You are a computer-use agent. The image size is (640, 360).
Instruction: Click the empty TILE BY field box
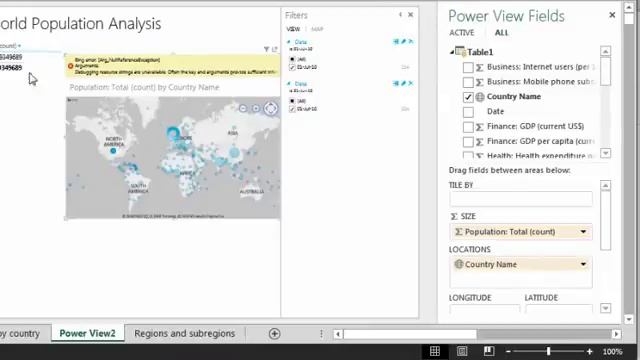[521, 199]
